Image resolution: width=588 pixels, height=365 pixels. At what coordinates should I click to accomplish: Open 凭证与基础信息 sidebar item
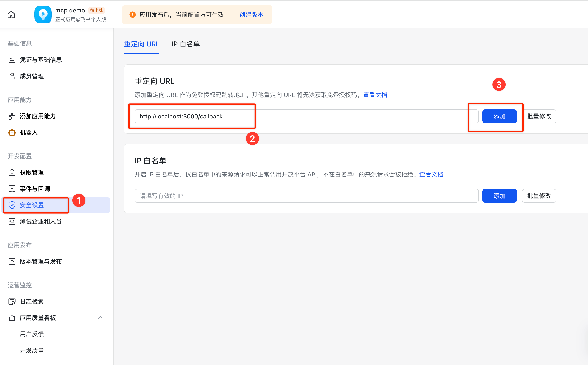pyautogui.click(x=41, y=60)
